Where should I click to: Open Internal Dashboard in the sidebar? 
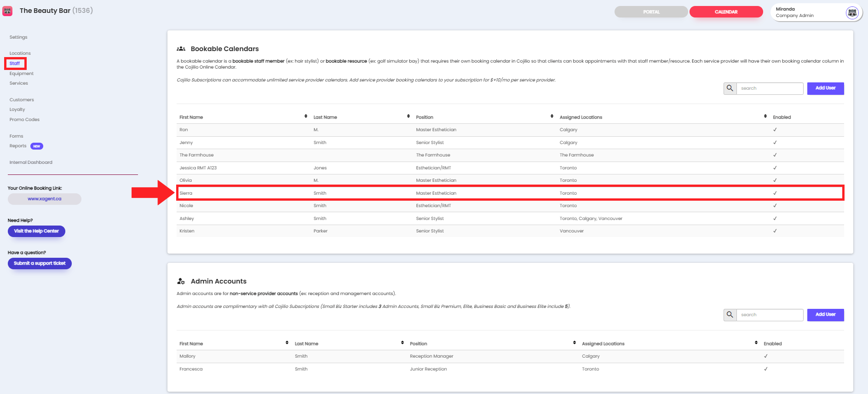(x=31, y=162)
